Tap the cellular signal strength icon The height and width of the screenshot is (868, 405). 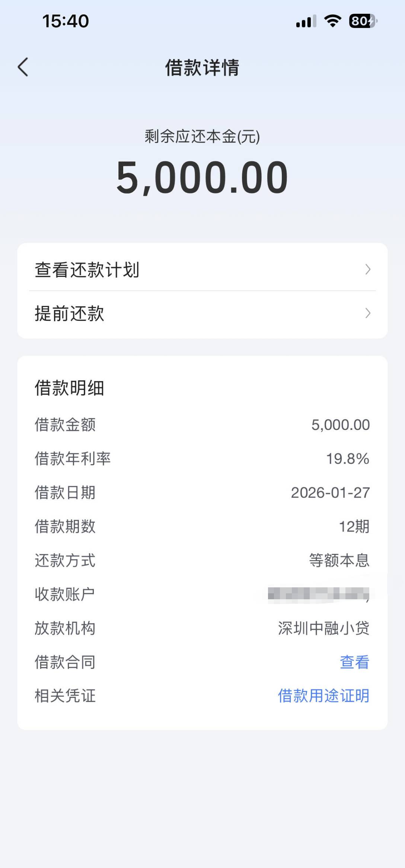[306, 21]
